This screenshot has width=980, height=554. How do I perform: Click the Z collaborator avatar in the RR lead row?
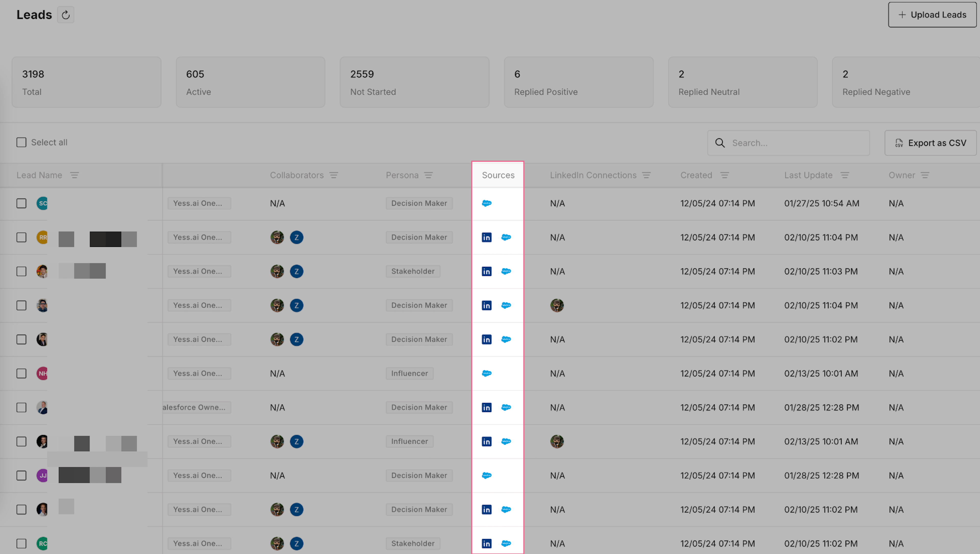(x=296, y=237)
